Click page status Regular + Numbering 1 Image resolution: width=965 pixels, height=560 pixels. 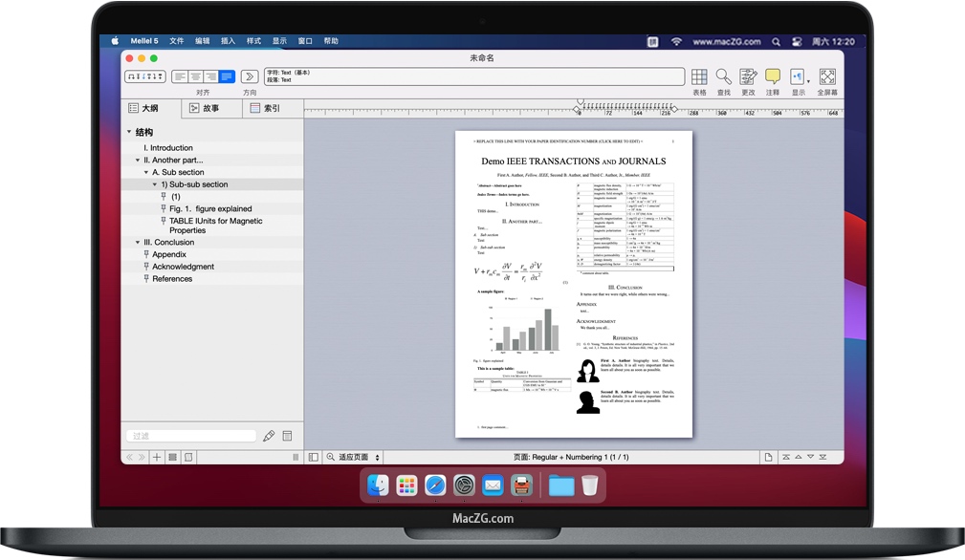point(571,458)
